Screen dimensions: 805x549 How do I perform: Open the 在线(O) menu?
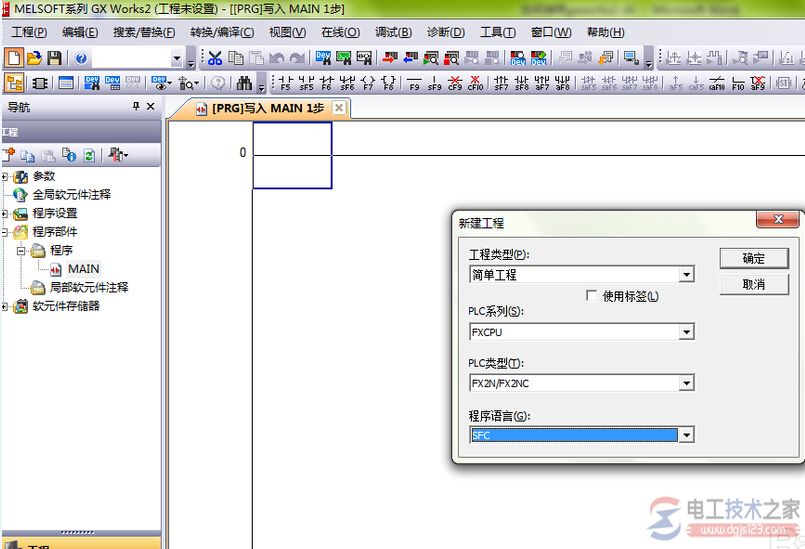340,32
